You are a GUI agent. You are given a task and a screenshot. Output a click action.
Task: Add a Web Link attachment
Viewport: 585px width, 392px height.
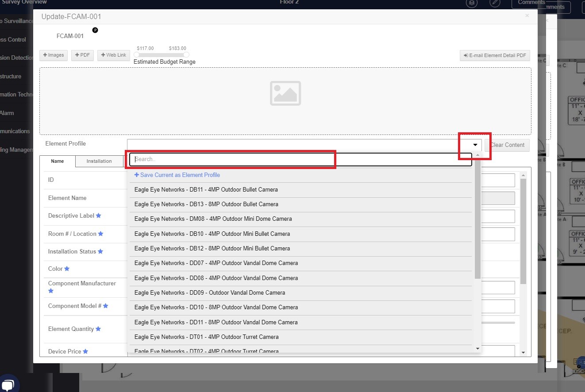point(114,55)
